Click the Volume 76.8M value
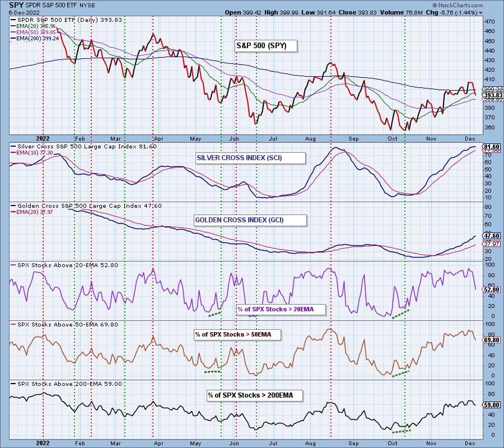This screenshot has width=504, height=448. (x=401, y=12)
